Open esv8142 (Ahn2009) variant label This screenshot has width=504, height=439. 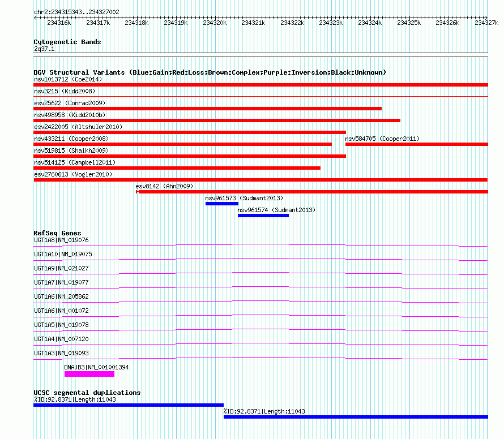point(164,186)
